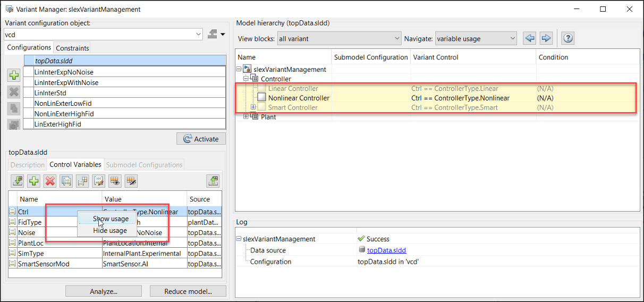The image size is (644, 302).
Task: Click the hide usage icon in toolbar
Action: click(x=131, y=181)
